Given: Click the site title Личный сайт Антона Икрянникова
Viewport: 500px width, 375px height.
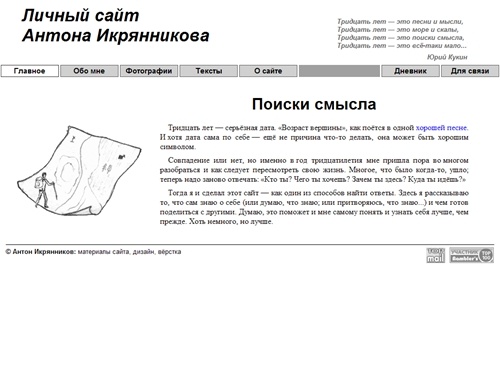Looking at the screenshot, I should tap(115, 26).
